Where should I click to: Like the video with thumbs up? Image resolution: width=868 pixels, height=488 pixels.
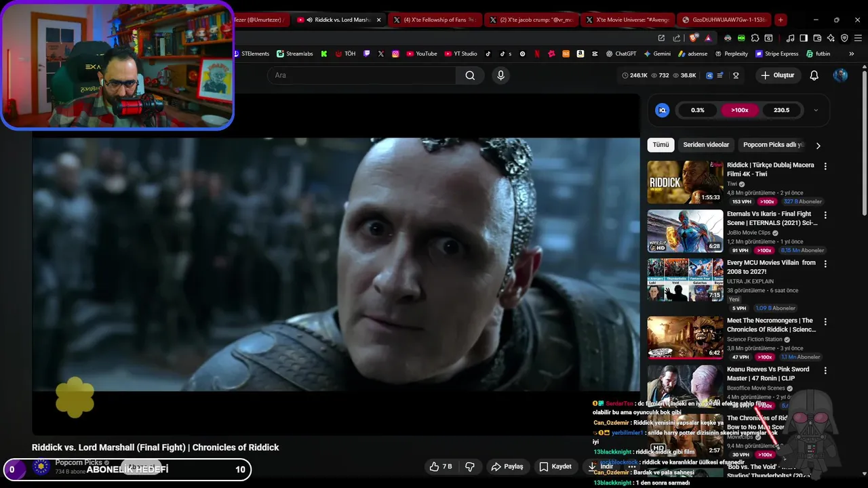coord(441,466)
